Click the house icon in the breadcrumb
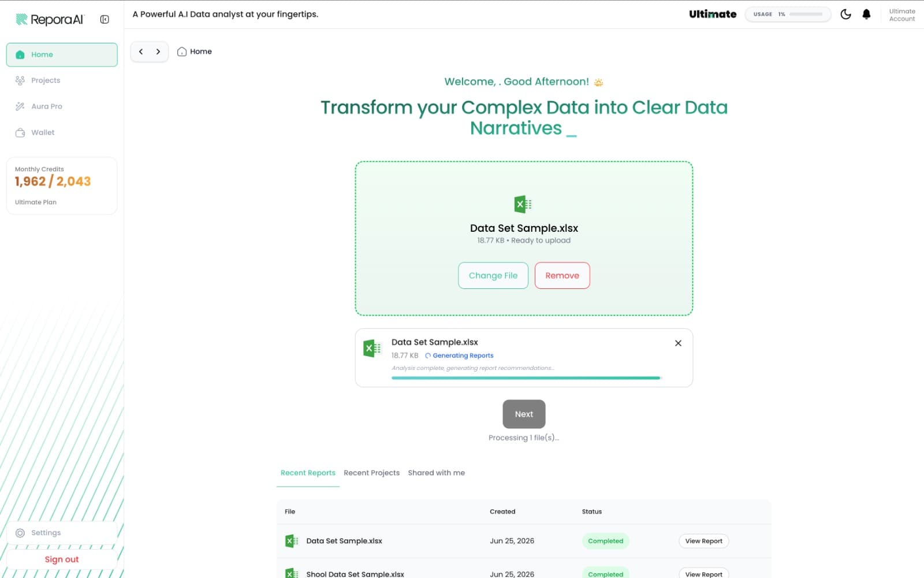The width and height of the screenshot is (924, 578). coord(182,51)
